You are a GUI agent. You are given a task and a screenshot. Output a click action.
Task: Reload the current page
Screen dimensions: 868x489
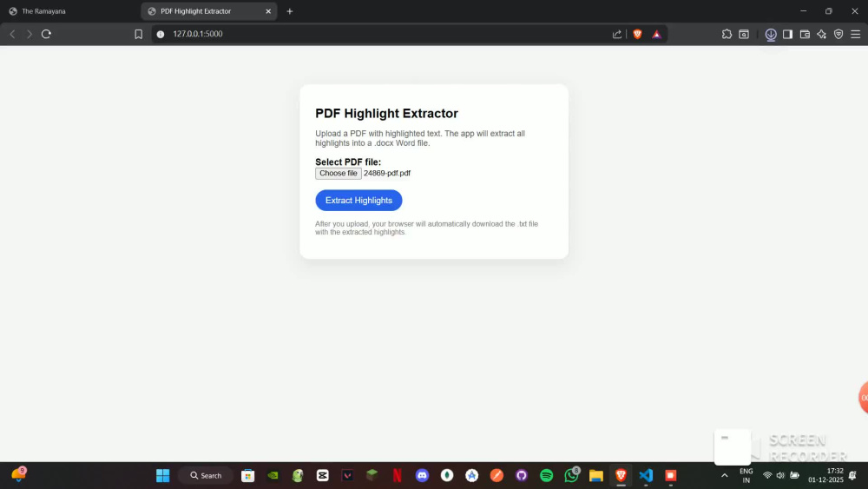coord(47,34)
